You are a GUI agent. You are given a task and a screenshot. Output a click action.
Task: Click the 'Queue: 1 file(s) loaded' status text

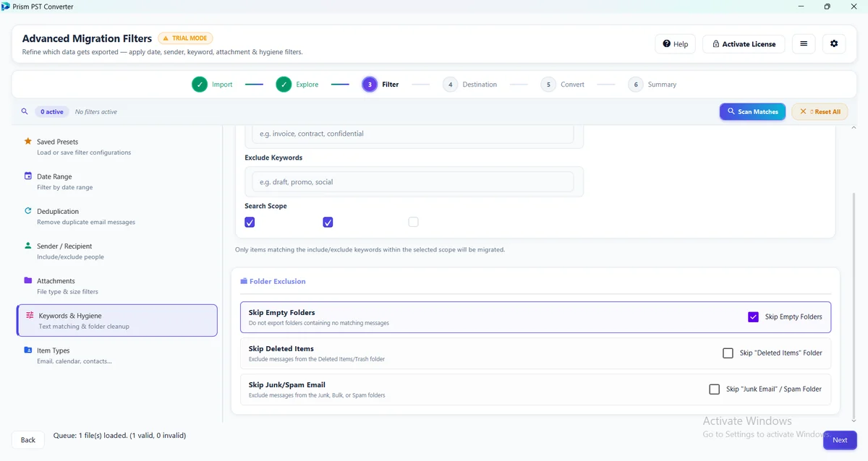pyautogui.click(x=120, y=436)
